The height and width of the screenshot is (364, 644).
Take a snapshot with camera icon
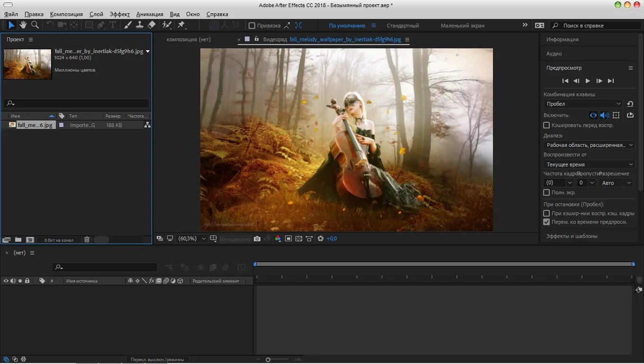coord(257,239)
